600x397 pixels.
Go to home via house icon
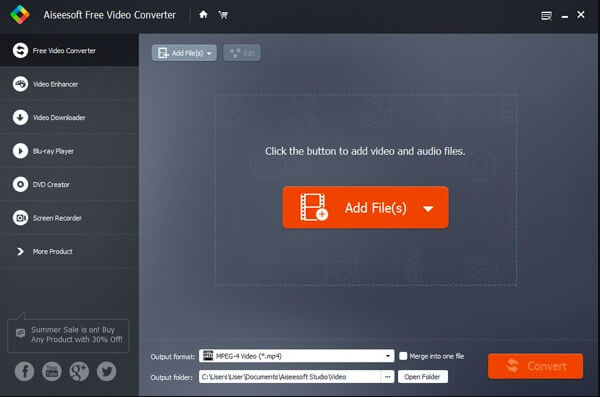(x=203, y=15)
